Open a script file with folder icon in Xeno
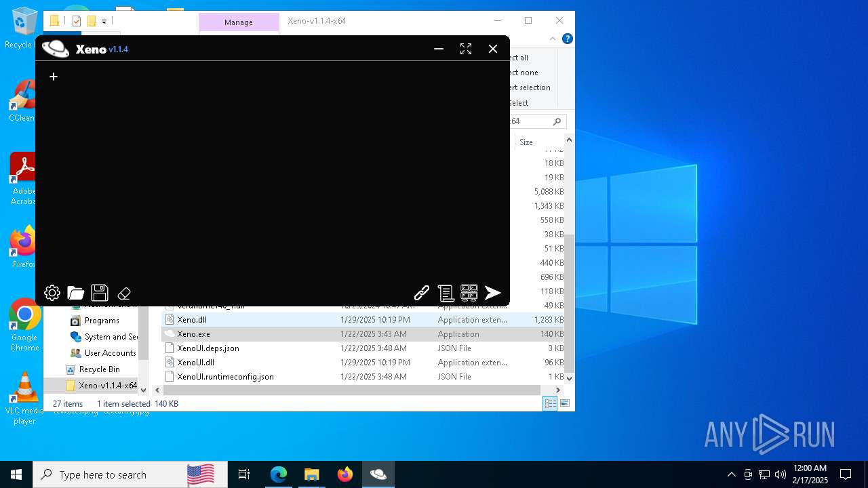This screenshot has width=868, height=488. (76, 293)
